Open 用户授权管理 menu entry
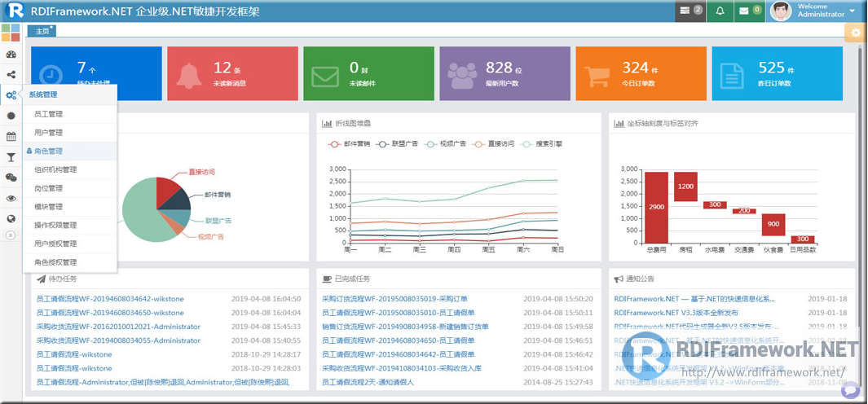Viewport: 868px width, 404px height. (70, 244)
